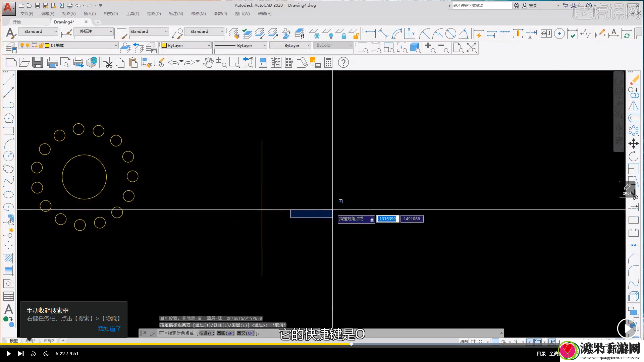Screen dimensions: 644x362
Task: Click the Pan hand icon
Action: click(x=208, y=62)
